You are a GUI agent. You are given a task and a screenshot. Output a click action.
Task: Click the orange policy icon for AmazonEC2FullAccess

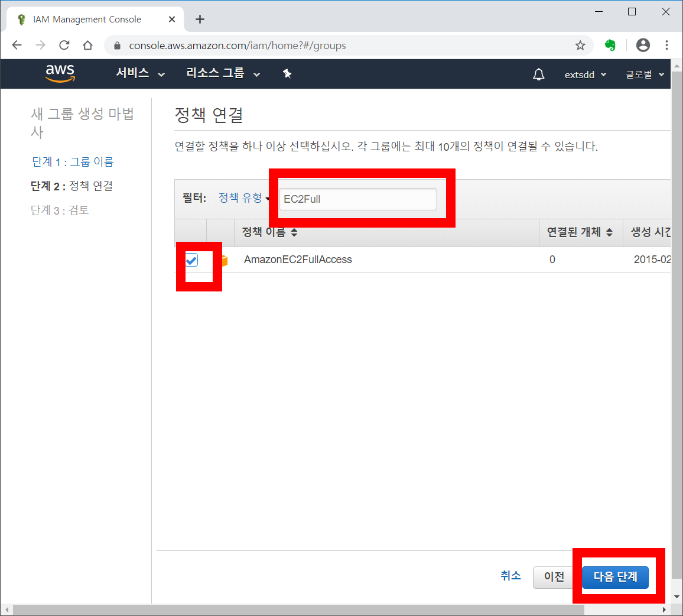point(224,260)
